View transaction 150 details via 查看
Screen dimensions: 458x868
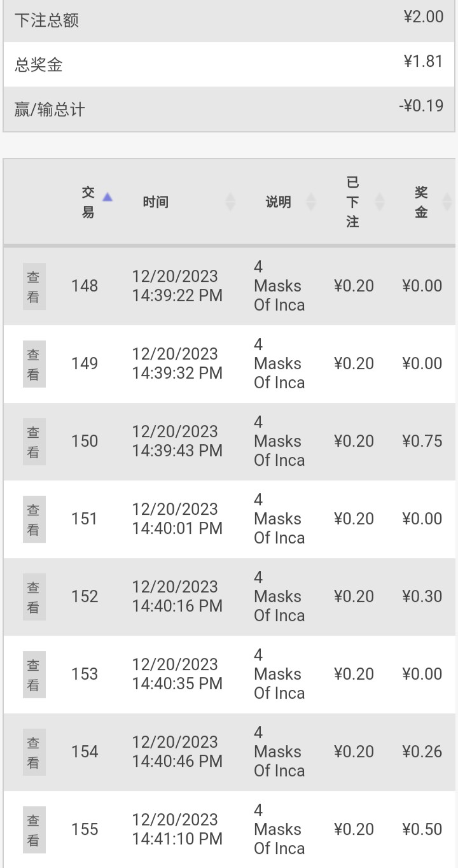point(34,442)
